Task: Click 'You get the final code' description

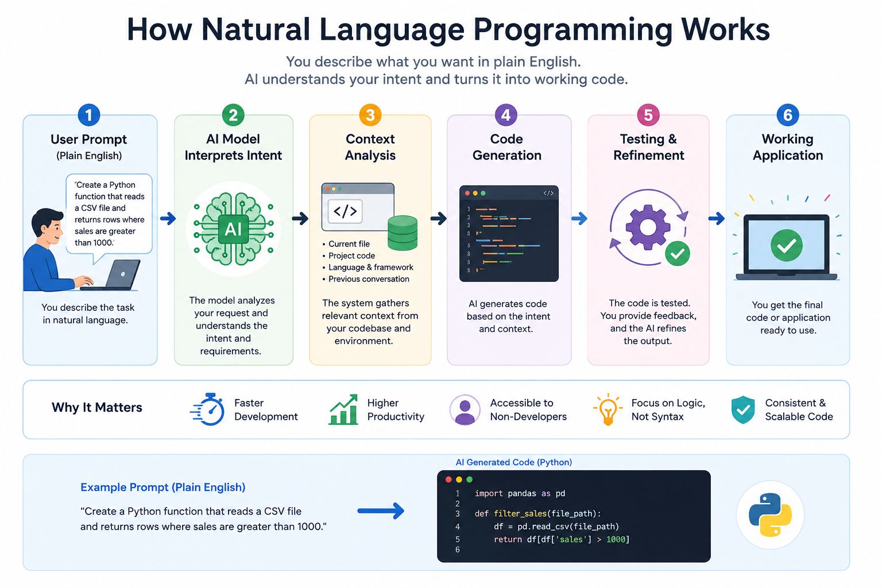Action: [788, 318]
